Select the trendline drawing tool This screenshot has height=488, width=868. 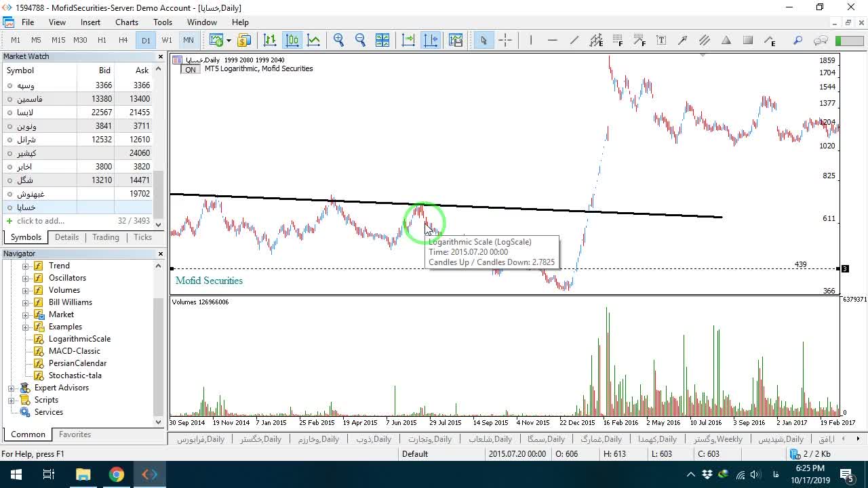(574, 40)
